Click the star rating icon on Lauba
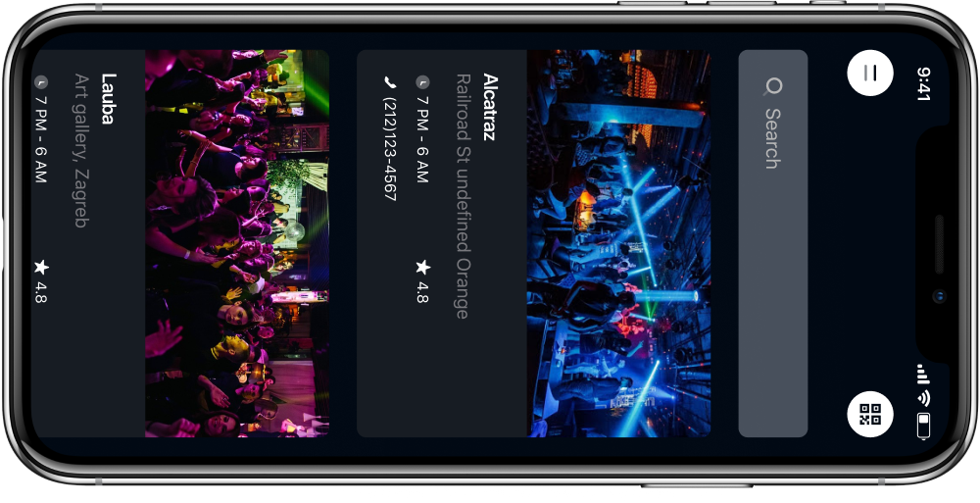The image size is (980, 503). click(40, 267)
